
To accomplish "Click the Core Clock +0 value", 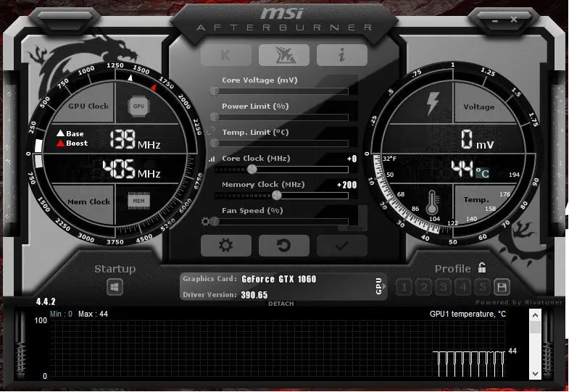I will (352, 159).
